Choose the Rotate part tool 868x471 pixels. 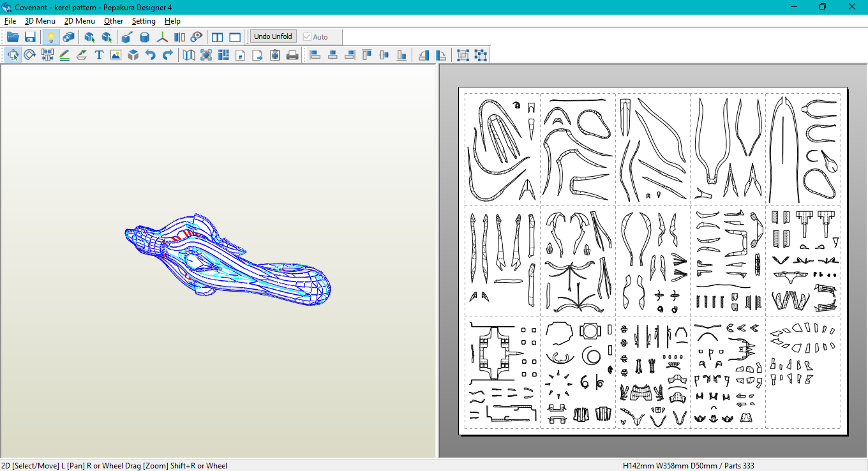click(30, 55)
